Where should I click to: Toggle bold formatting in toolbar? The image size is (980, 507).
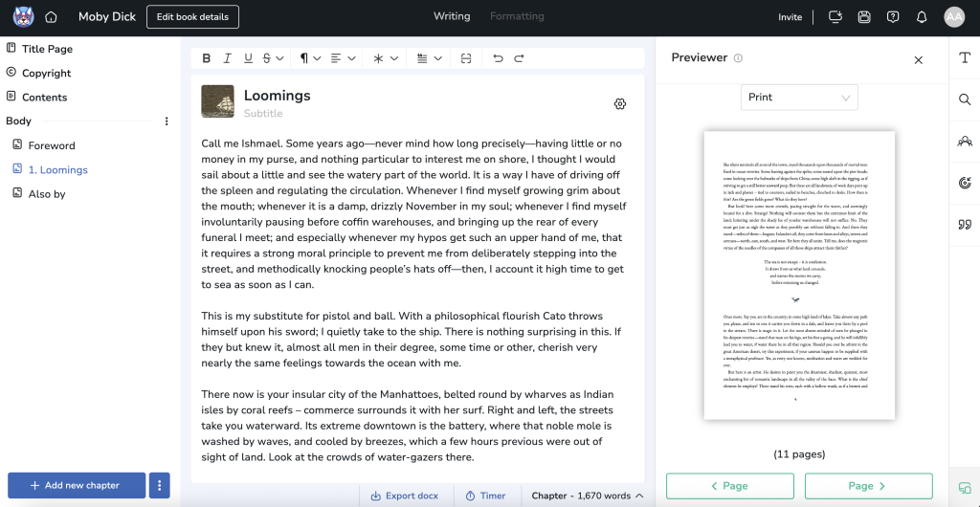click(206, 58)
